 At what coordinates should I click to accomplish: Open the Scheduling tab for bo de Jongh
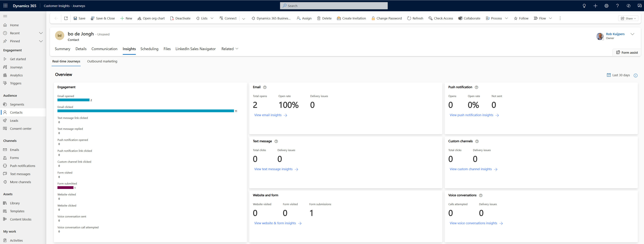pyautogui.click(x=149, y=49)
